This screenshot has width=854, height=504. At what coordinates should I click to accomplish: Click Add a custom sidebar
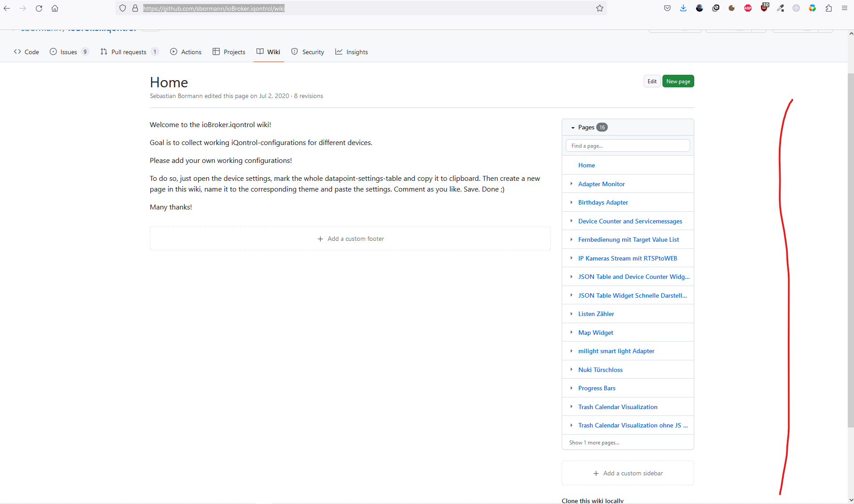(x=628, y=473)
